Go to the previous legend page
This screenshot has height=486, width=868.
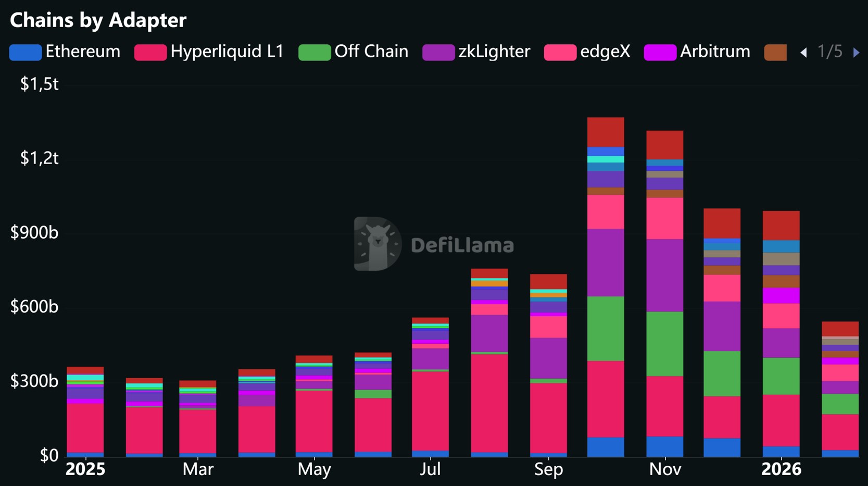803,53
